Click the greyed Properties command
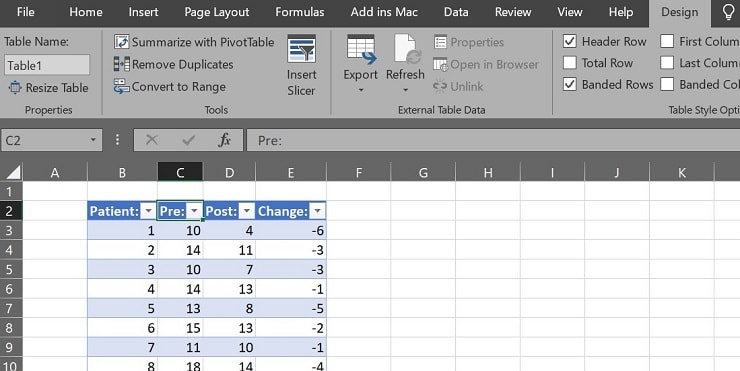Screen dimensions: 740x371 tap(469, 42)
